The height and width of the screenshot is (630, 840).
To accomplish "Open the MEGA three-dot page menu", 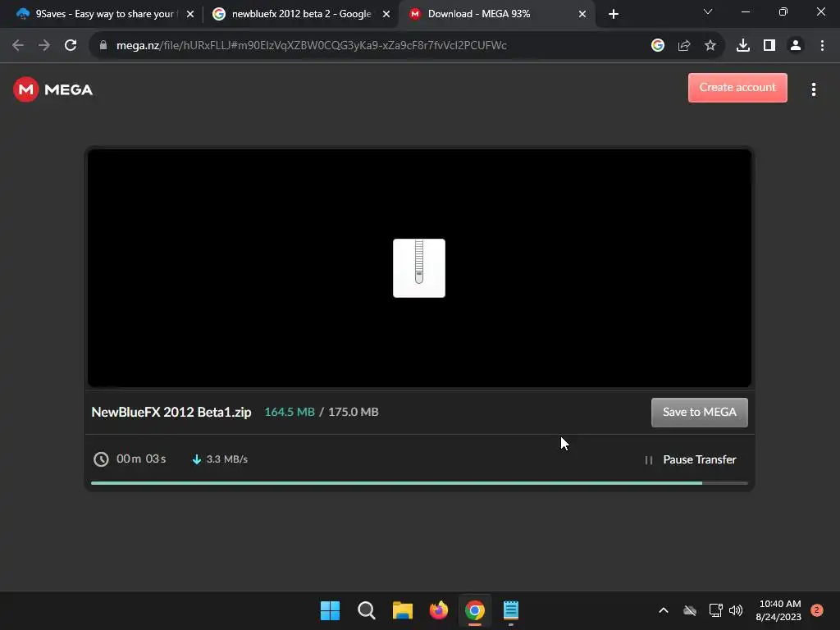I will pyautogui.click(x=813, y=89).
